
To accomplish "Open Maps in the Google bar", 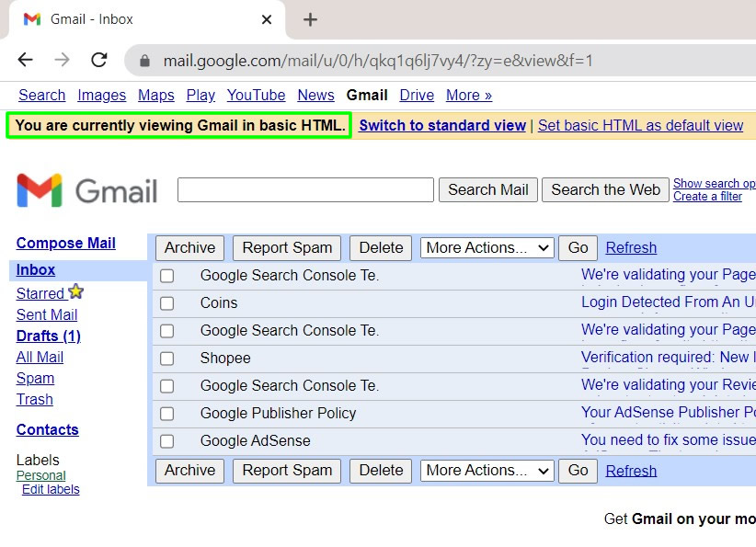I will point(156,96).
